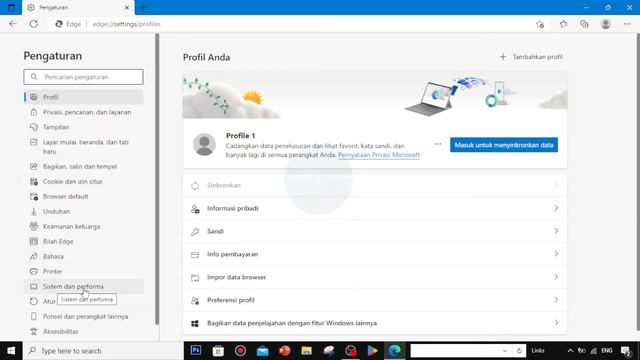This screenshot has width=640, height=360.
Task: Open Layar mulai, beranda, dan tab baru
Action: (x=84, y=147)
